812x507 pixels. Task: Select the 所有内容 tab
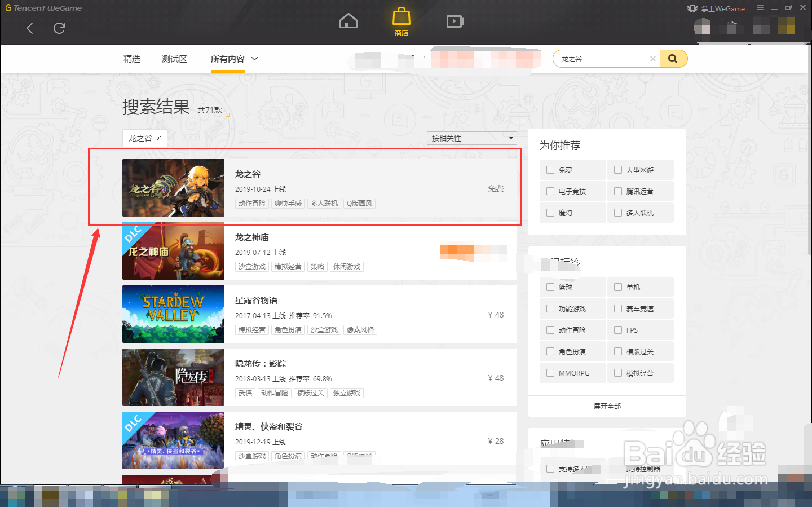point(228,59)
